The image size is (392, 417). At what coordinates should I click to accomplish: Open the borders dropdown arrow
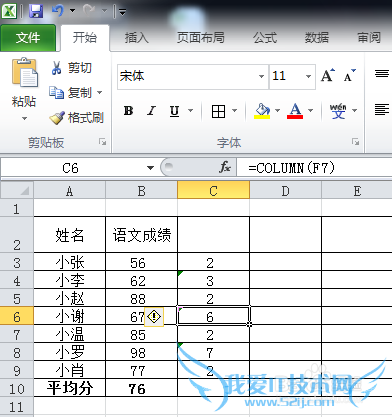tap(235, 111)
